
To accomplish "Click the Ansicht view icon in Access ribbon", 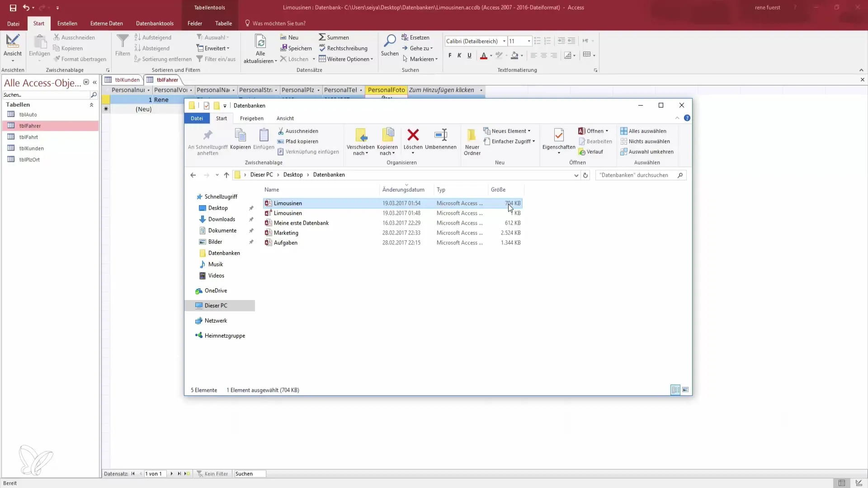I will [x=13, y=41].
